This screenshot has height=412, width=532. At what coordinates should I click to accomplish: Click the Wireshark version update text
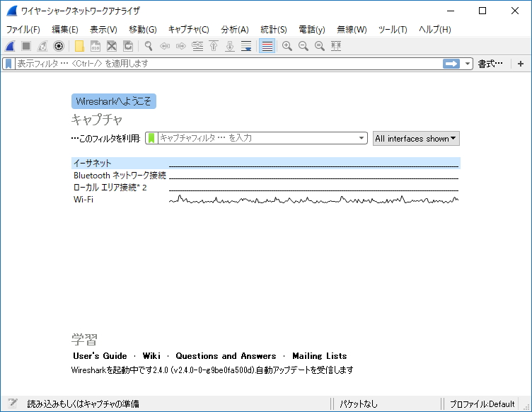click(x=212, y=370)
